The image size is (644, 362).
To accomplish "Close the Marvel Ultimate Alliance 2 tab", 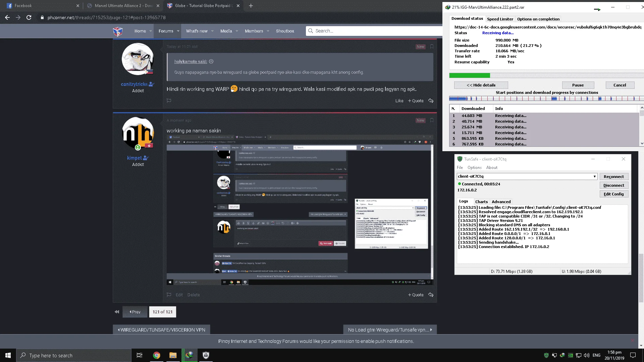I will coord(158,6).
